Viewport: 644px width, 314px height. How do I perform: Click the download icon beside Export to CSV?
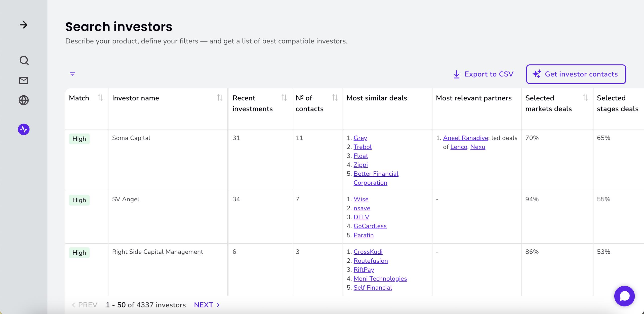[456, 74]
